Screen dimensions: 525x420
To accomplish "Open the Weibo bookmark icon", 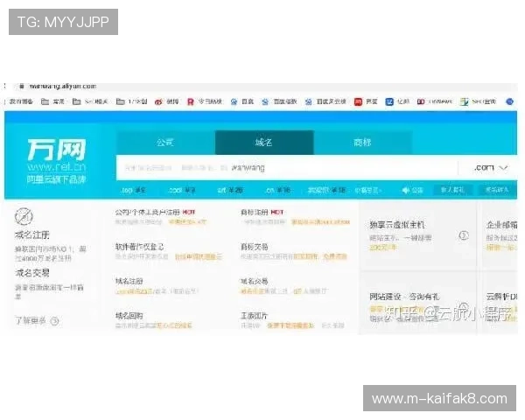I will tap(158, 101).
